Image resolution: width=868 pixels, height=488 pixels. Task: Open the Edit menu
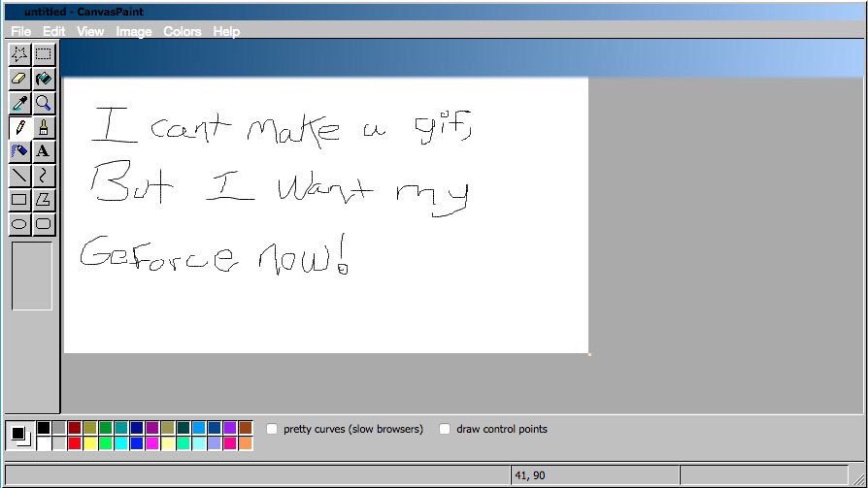53,32
